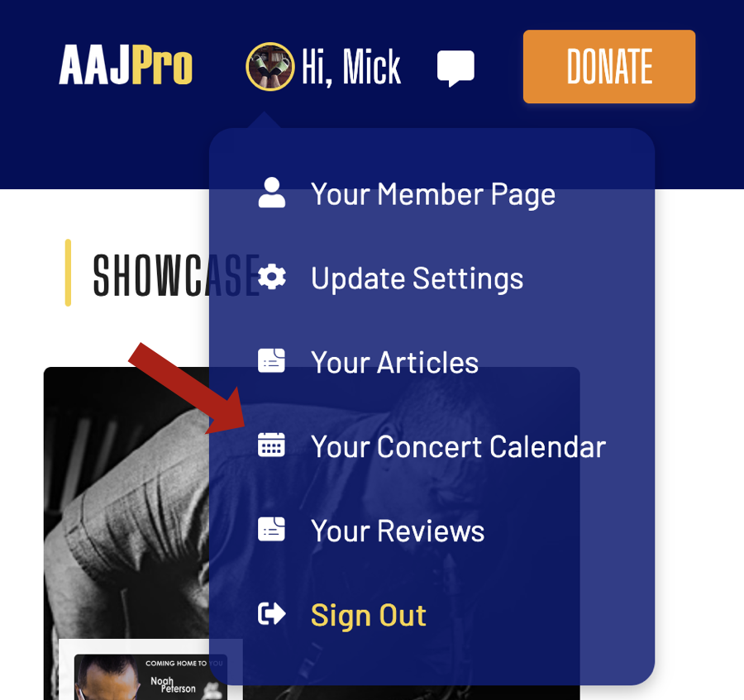
Task: Click the document icon beside Your Reviews
Action: (271, 529)
